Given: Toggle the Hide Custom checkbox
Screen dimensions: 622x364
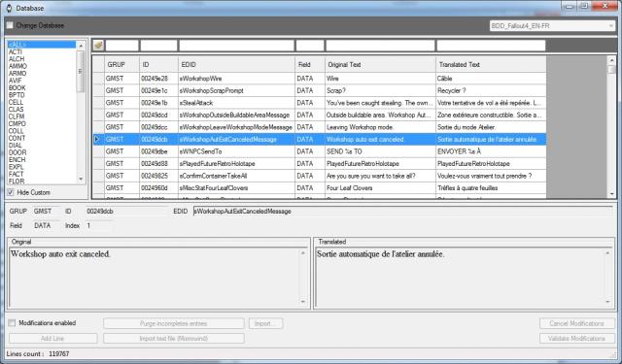Looking at the screenshot, I should pyautogui.click(x=11, y=192).
